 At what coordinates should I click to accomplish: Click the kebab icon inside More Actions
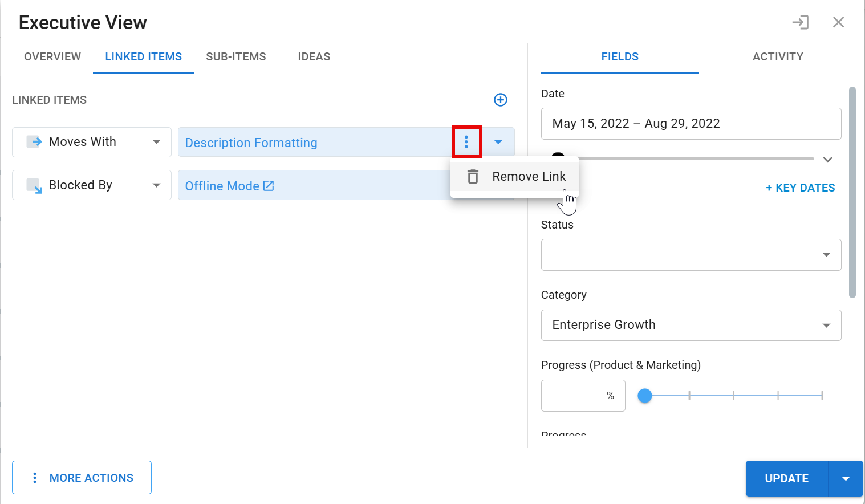click(35, 477)
